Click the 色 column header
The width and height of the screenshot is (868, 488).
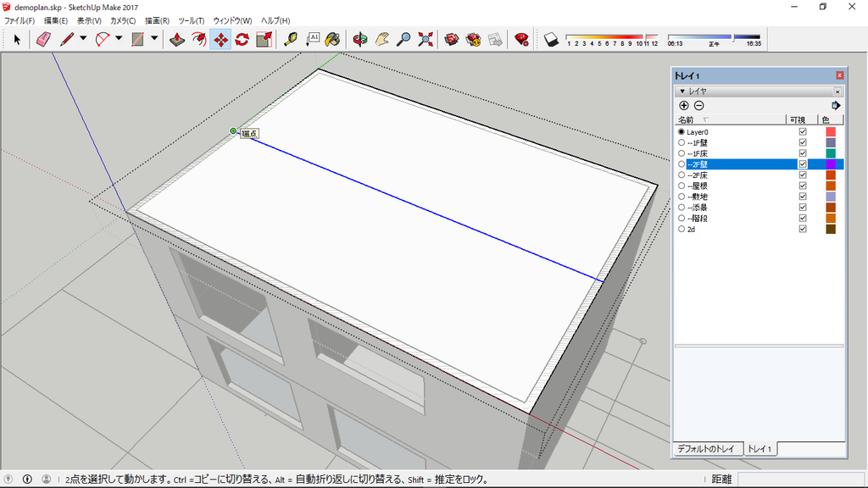click(831, 119)
